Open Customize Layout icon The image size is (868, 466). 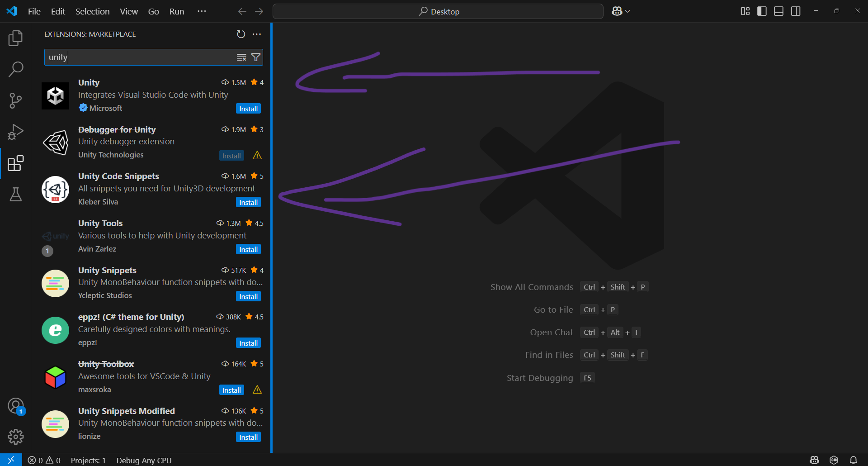tap(745, 11)
